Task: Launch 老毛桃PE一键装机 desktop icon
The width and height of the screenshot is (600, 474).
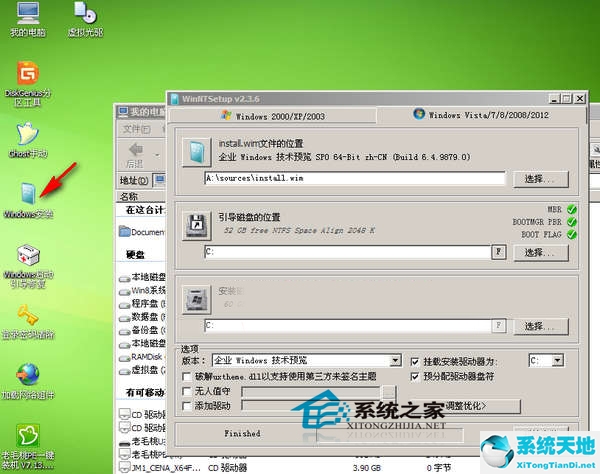Action: [28, 447]
